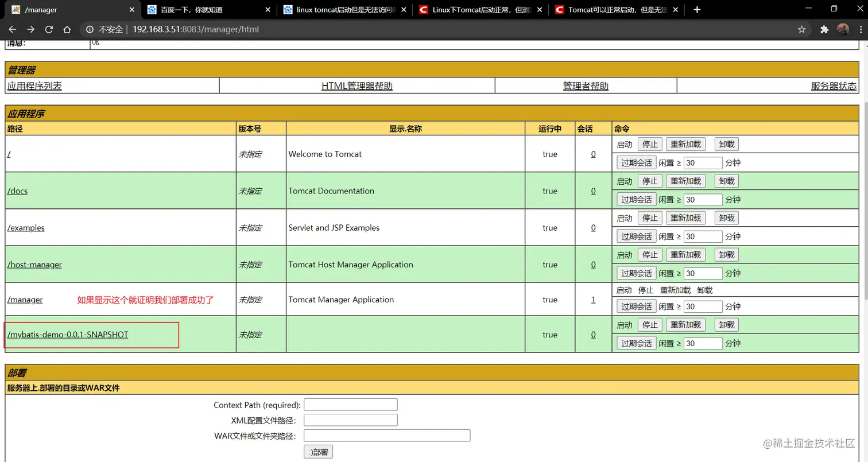The height and width of the screenshot is (462, 868).
Task: Open the /docs application link
Action: (17, 191)
